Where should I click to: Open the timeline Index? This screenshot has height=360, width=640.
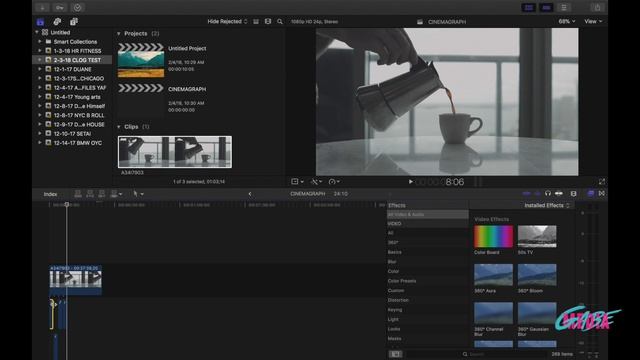50,194
